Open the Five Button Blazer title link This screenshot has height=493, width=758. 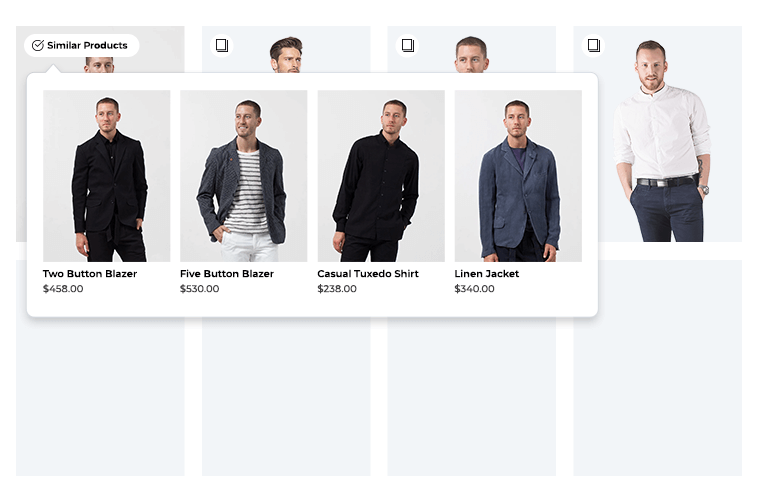point(227,274)
